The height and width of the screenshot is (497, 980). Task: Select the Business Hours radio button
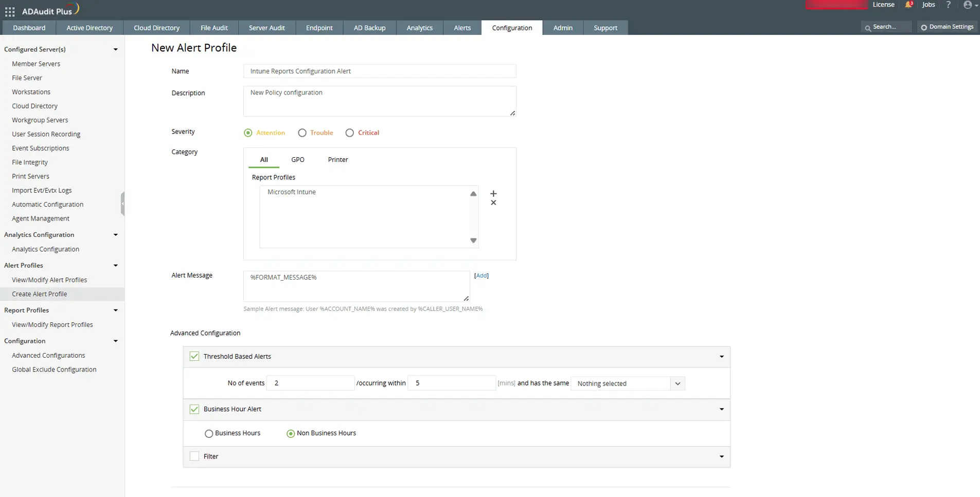coord(208,433)
